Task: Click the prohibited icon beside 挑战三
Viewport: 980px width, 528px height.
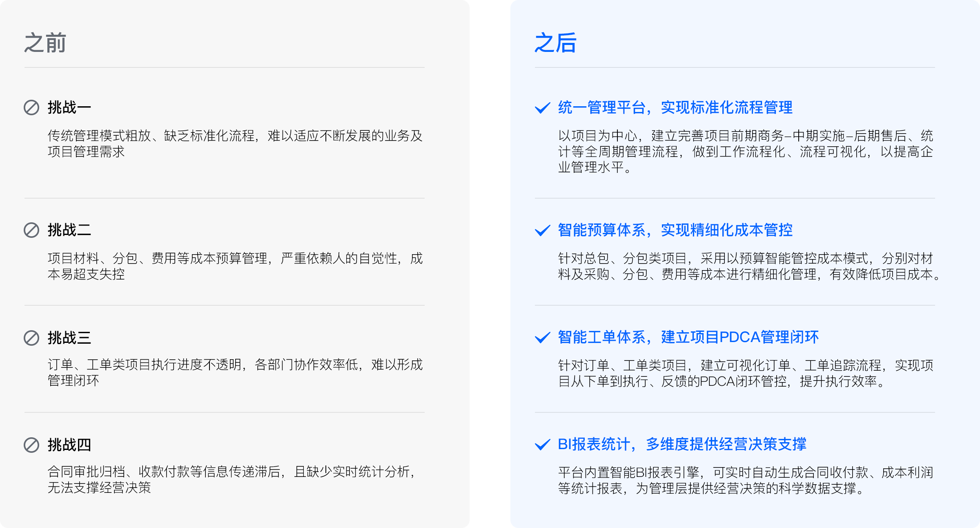Action: (x=31, y=338)
